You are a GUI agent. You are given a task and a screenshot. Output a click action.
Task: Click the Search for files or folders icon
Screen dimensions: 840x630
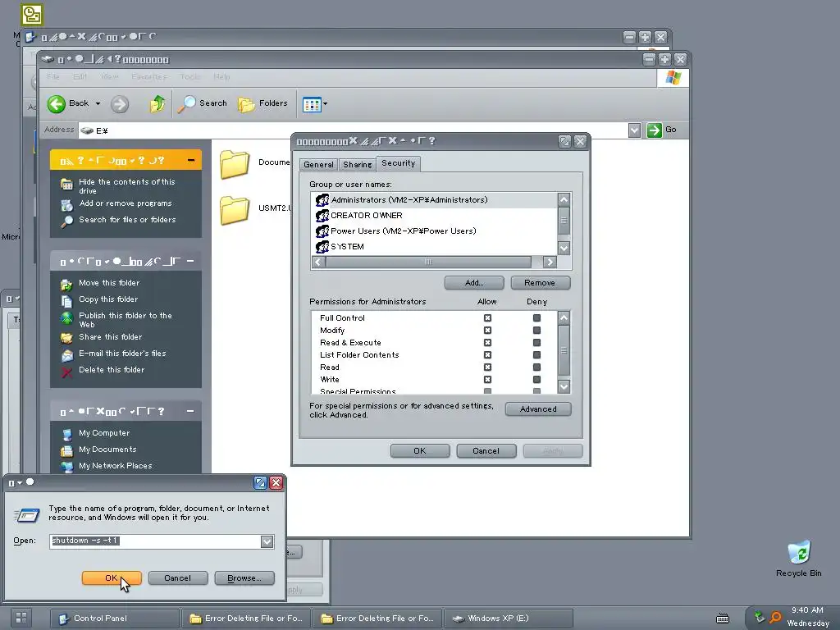[x=66, y=221]
